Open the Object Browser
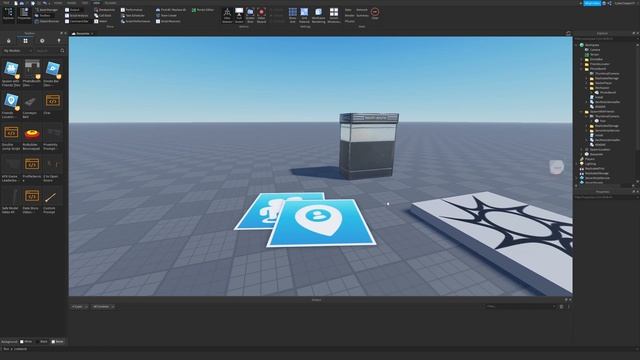 [47, 21]
